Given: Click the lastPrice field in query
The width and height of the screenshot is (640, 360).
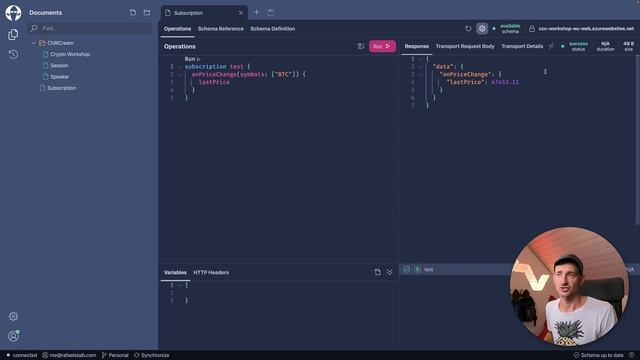Looking at the screenshot, I should 214,82.
